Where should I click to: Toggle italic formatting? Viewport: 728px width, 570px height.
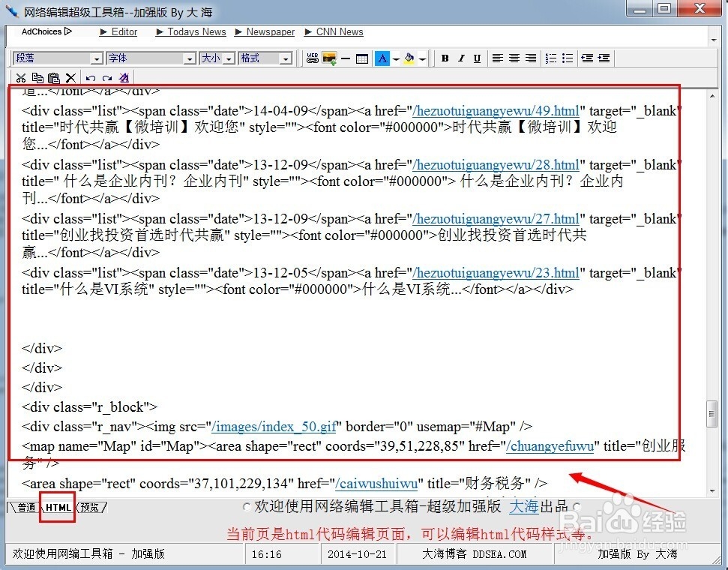coord(461,58)
